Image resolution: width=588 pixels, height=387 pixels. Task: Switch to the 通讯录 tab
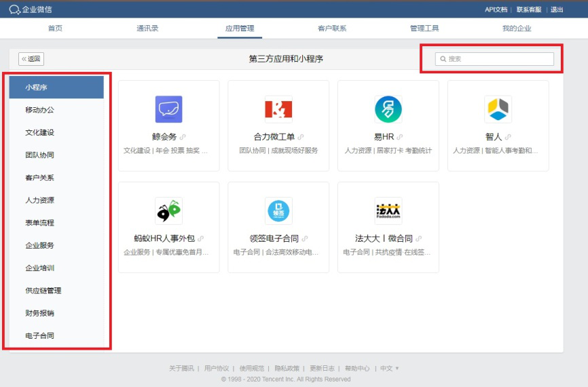[147, 29]
